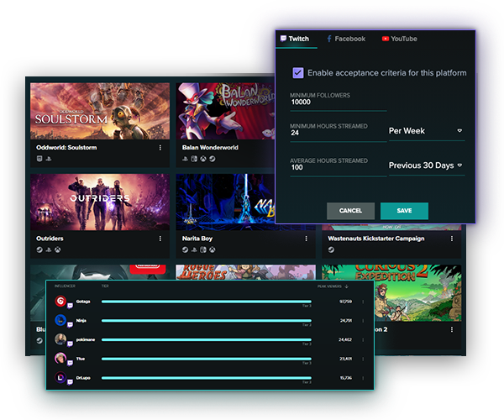Viewport: 504px width, 420px height.
Task: Sort by Peak Viewers arrow
Action: pos(346,286)
